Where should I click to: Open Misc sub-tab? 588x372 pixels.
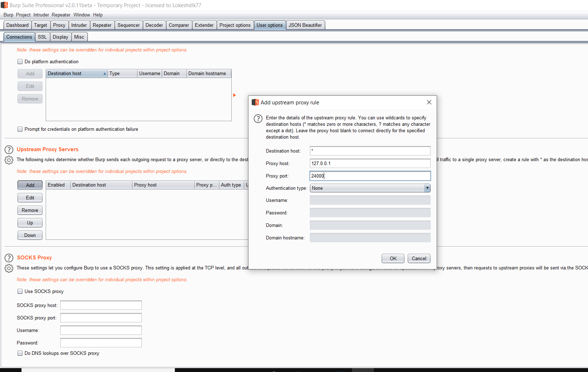(x=79, y=37)
